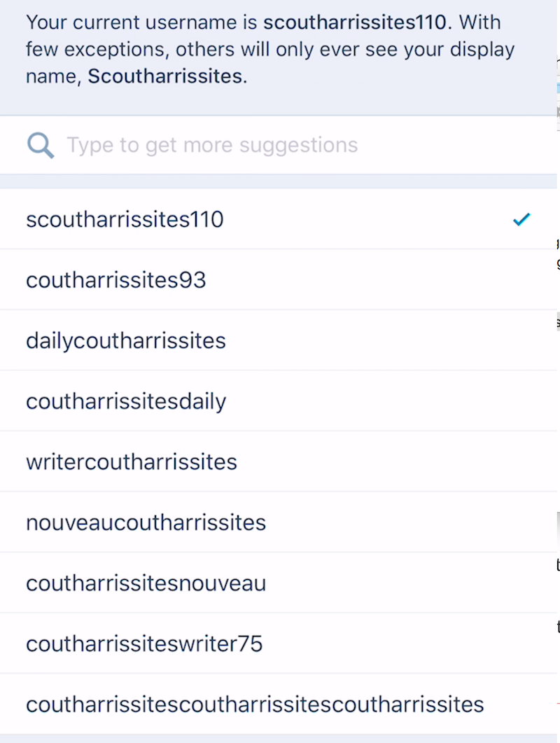This screenshot has height=743, width=560.
Task: Click the current username notice banner
Action: 262,49
